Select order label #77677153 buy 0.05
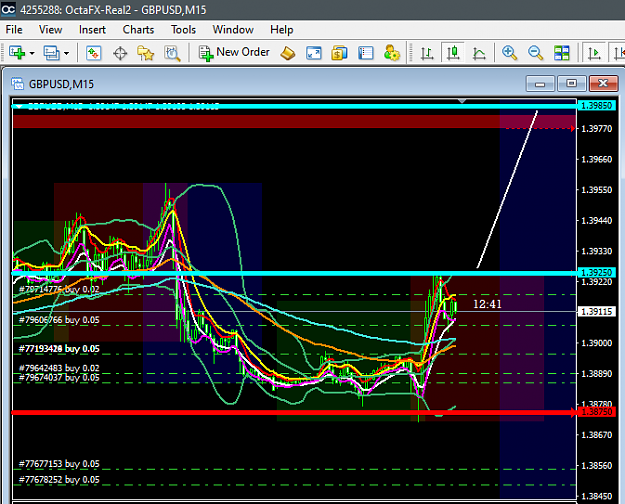 pos(59,464)
